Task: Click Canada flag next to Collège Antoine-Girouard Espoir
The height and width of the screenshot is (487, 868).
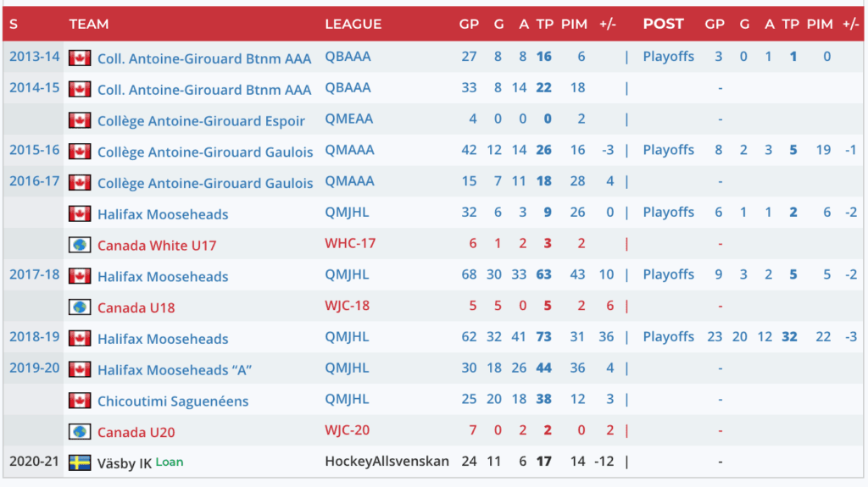Action: tap(80, 120)
